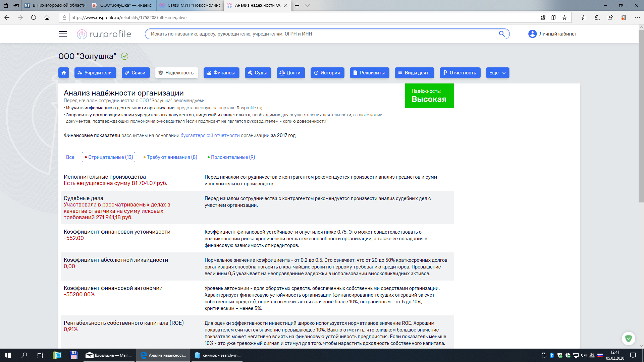644x362 pixels.
Task: Click the search magnifier icon in site search
Action: [502, 34]
